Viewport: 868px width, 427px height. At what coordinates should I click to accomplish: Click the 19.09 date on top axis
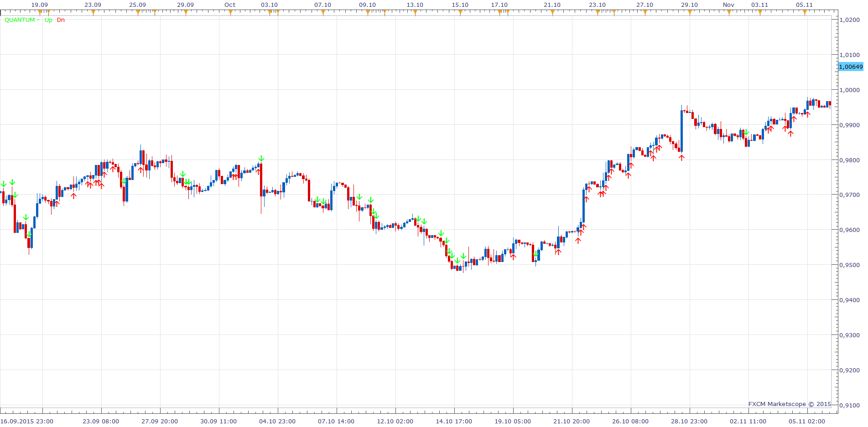tap(39, 5)
